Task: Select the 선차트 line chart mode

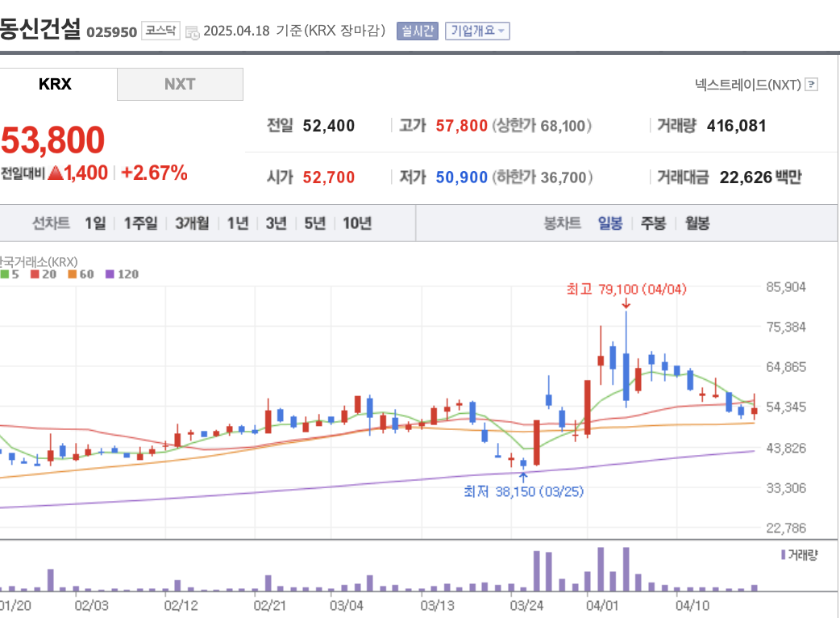Action: (x=51, y=223)
